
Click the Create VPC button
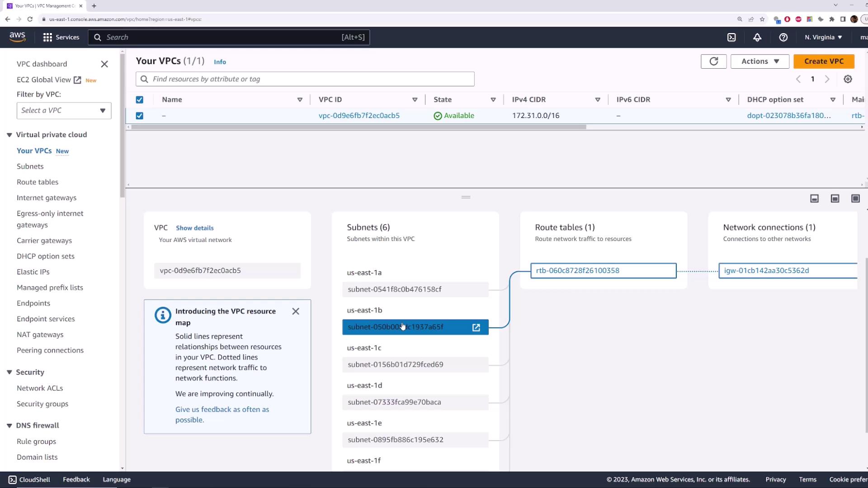point(824,61)
